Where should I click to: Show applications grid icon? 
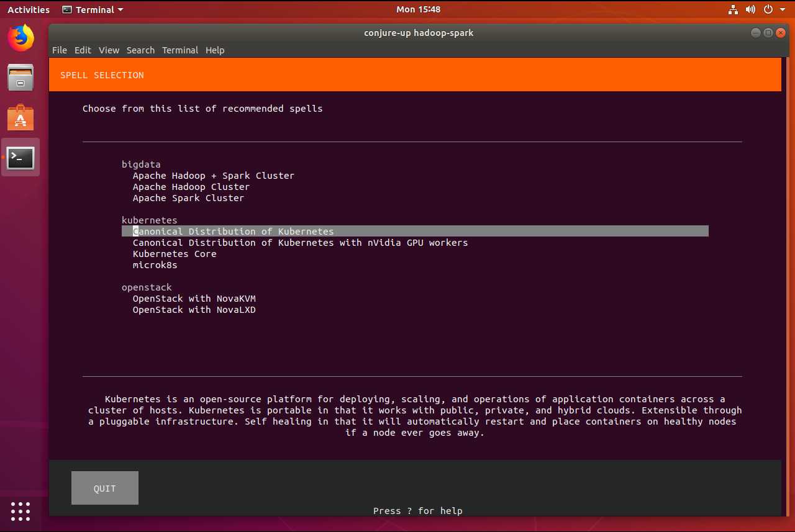click(20, 511)
